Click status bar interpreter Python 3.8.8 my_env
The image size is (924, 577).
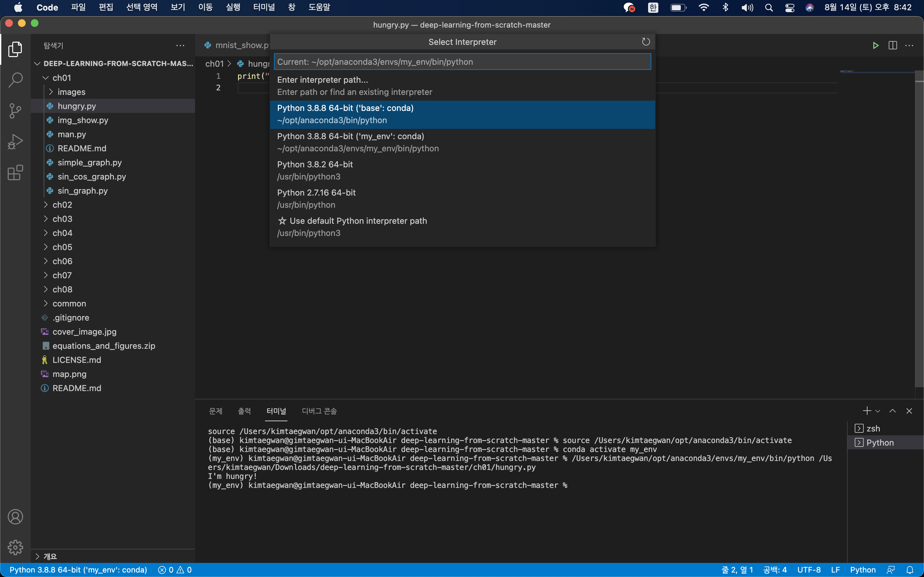[78, 570]
